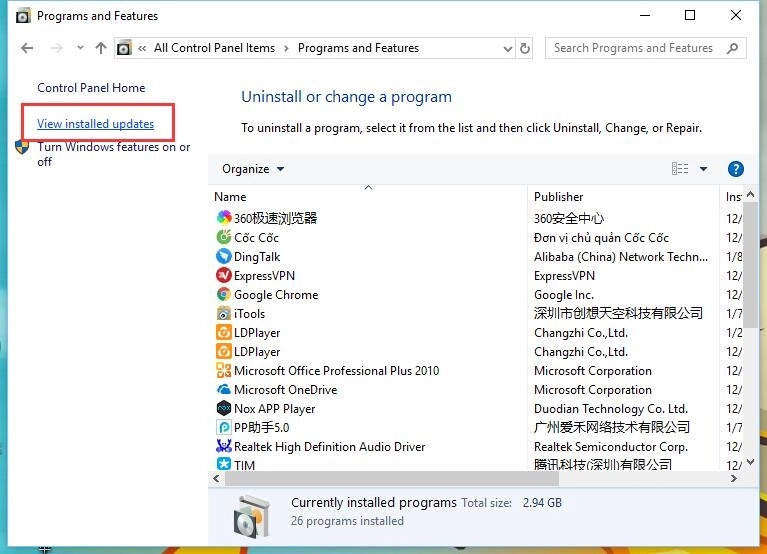Click publisher Realtek Semiconductor Corp.

click(611, 447)
